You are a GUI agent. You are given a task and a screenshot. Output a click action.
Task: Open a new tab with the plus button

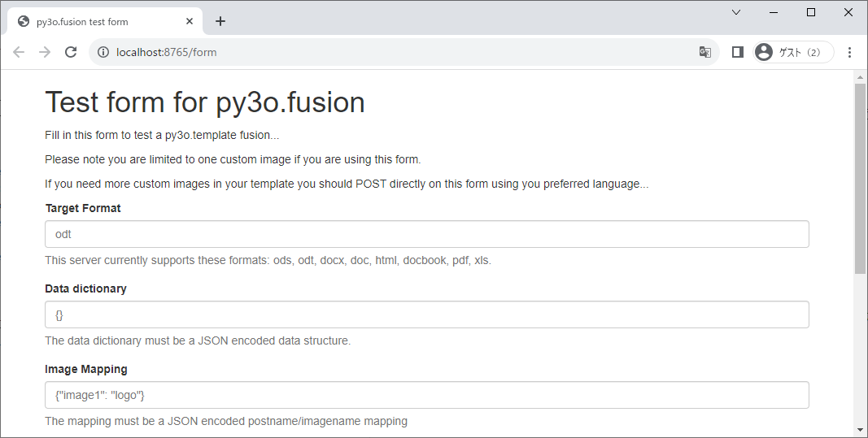(220, 21)
